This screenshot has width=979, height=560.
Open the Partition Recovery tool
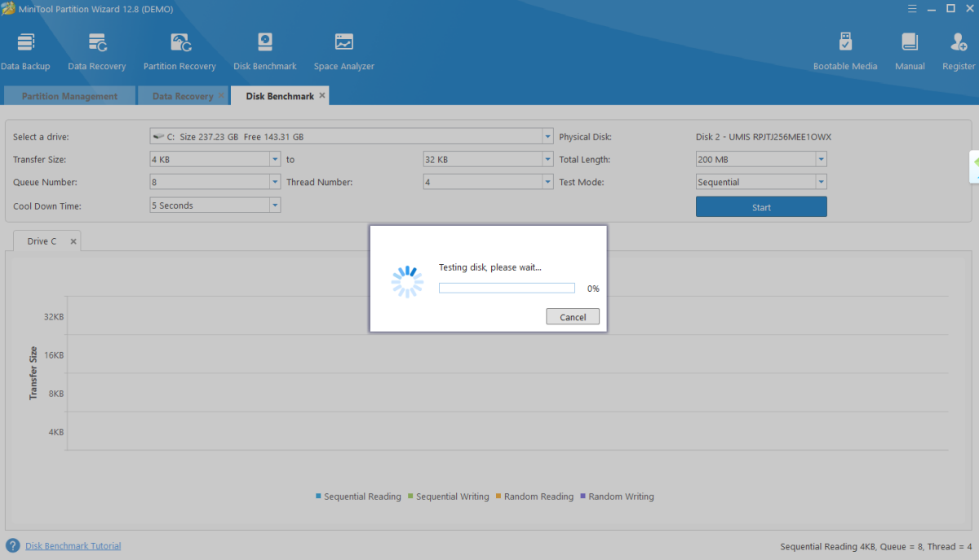pyautogui.click(x=179, y=51)
